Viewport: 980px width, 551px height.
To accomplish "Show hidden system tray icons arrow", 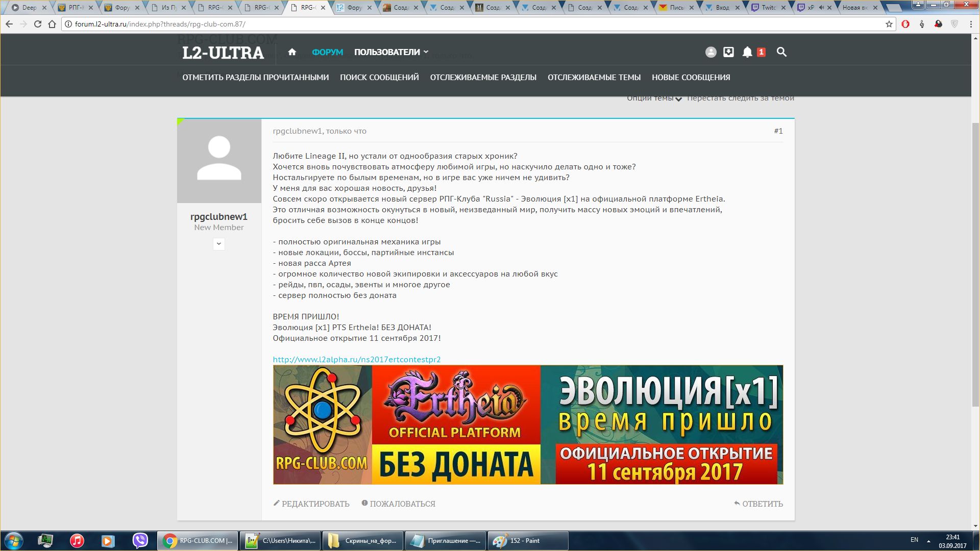I will click(x=928, y=541).
